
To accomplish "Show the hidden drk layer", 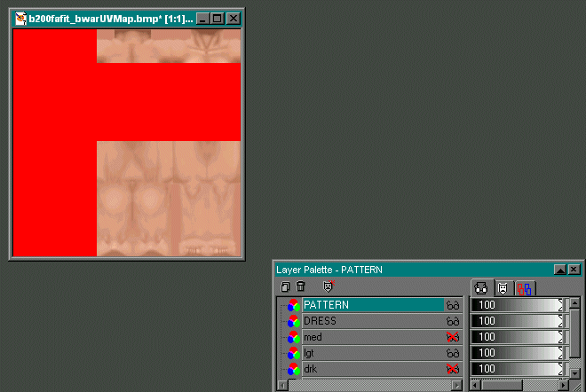I will [452, 369].
